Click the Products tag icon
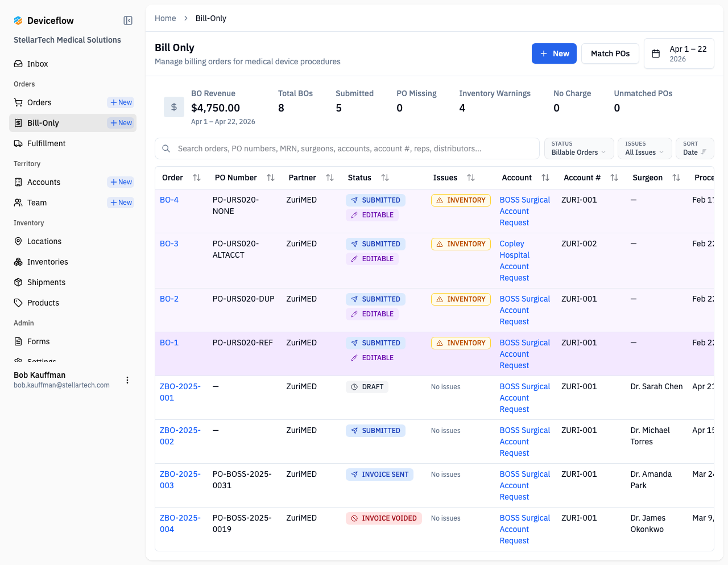This screenshot has height=565, width=728. tap(18, 303)
